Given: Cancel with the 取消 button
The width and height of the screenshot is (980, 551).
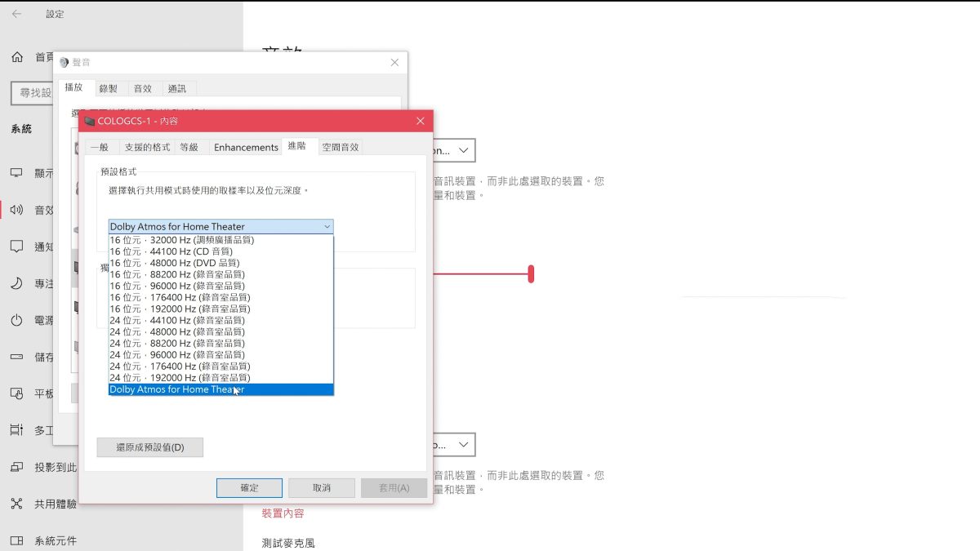Looking at the screenshot, I should 322,488.
